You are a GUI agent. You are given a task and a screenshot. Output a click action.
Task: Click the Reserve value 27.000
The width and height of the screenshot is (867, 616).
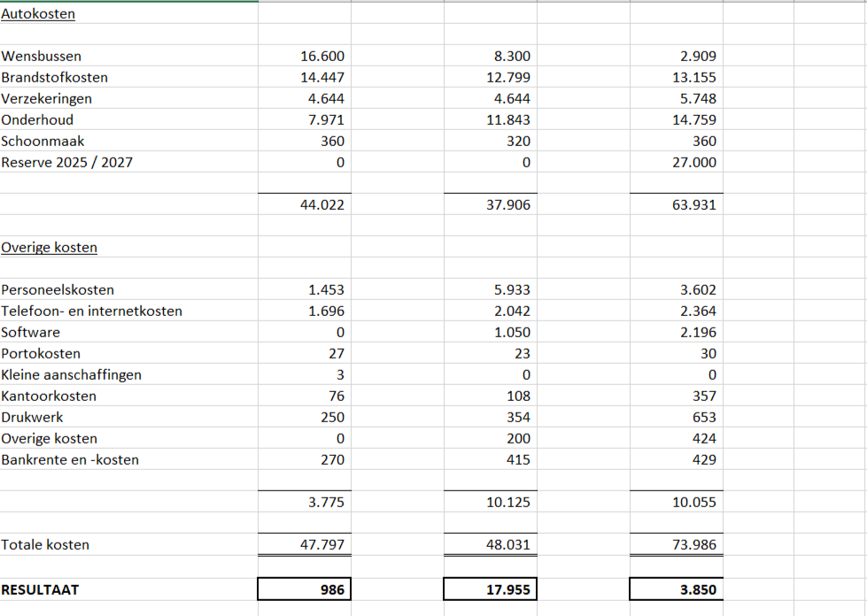click(695, 163)
